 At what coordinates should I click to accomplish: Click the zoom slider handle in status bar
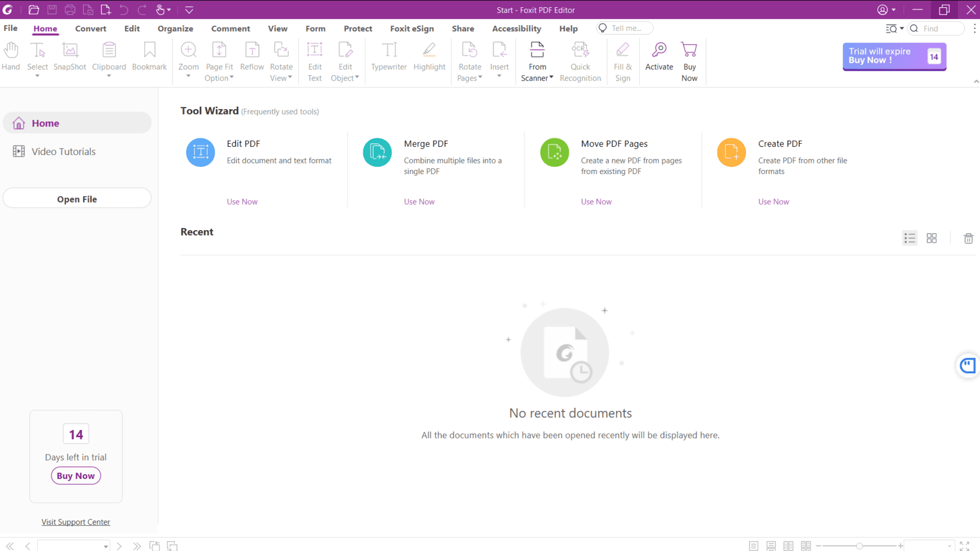(859, 546)
